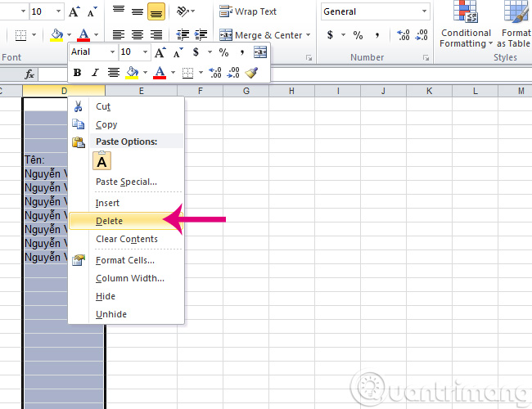Viewport: 532px width, 409px height.
Task: Choose Copy from the context menu
Action: 126,124
